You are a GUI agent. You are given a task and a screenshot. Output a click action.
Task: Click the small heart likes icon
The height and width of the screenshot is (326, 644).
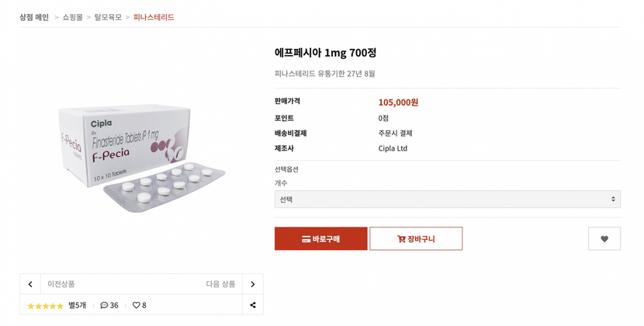pyautogui.click(x=136, y=305)
